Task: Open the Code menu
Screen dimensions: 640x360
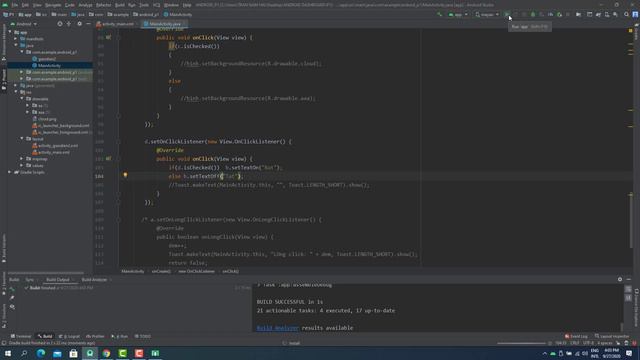Action: (70, 5)
